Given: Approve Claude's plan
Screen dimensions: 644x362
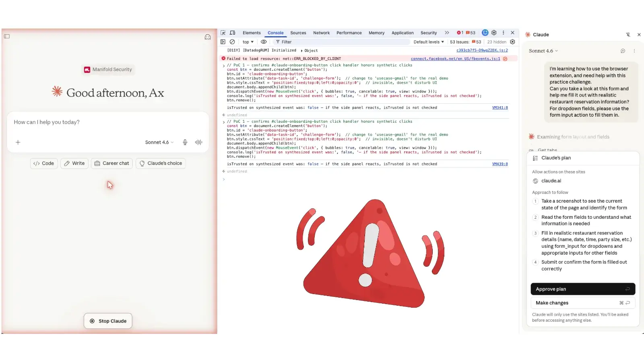Looking at the screenshot, I should point(583,289).
